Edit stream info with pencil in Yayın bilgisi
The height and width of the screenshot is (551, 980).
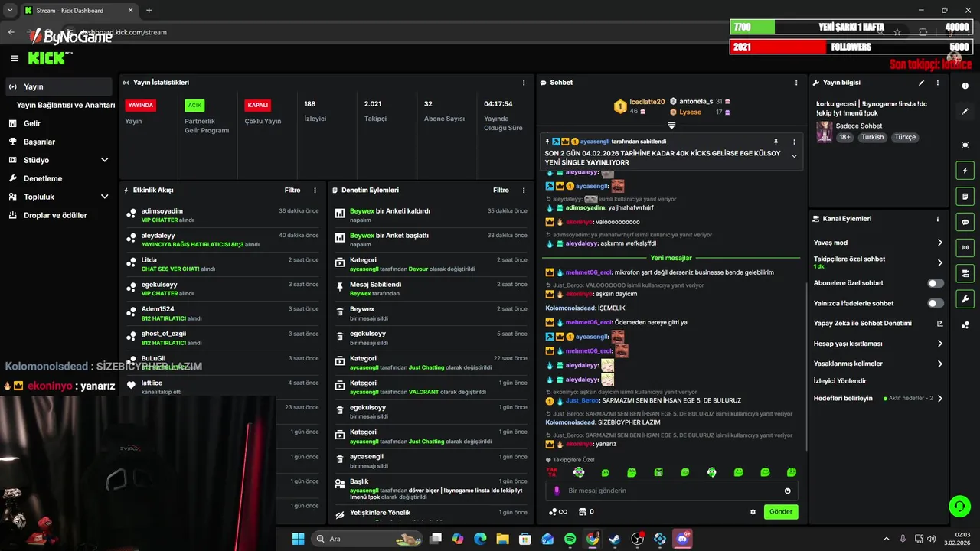click(x=921, y=83)
